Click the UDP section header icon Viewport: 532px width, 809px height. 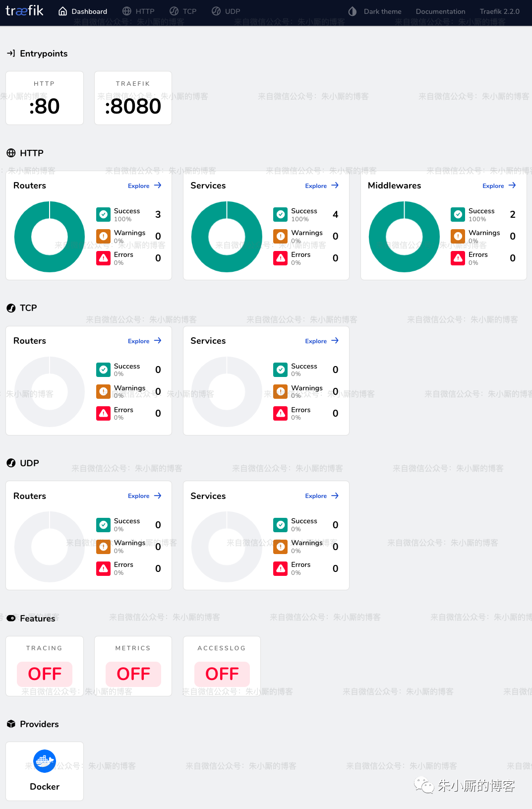tap(11, 463)
